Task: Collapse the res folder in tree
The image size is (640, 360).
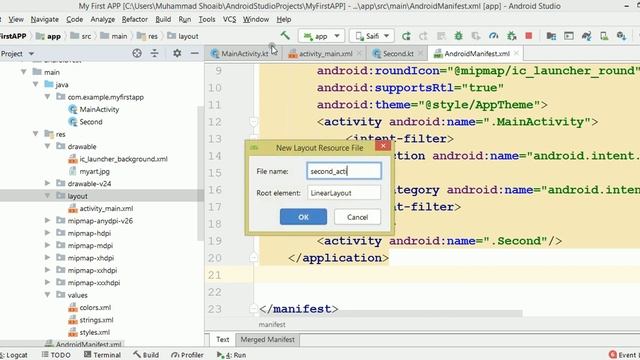Action: 36,134
